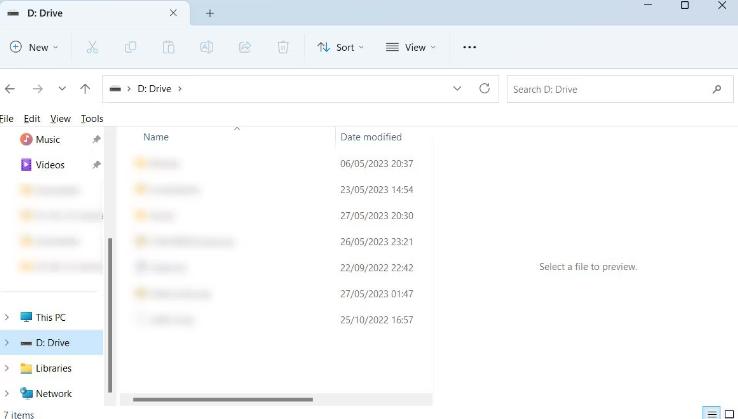738x419 pixels.
Task: Open the New item menu
Action: point(34,47)
